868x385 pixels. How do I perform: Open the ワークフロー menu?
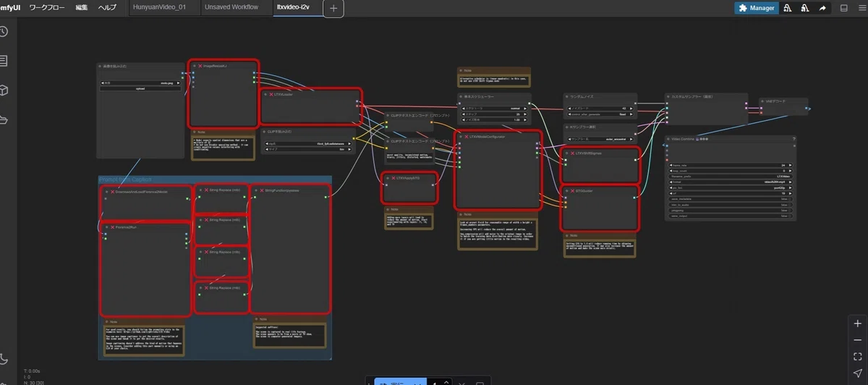(x=47, y=8)
